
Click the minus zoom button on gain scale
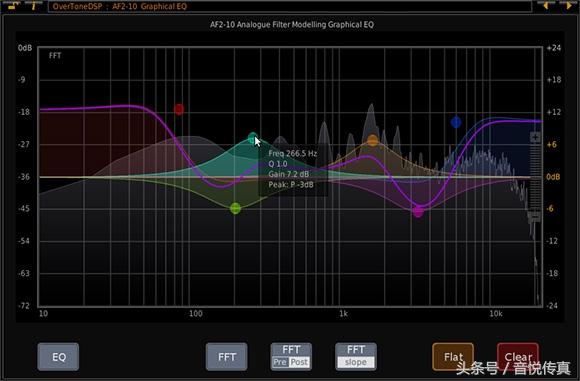pyautogui.click(x=535, y=216)
